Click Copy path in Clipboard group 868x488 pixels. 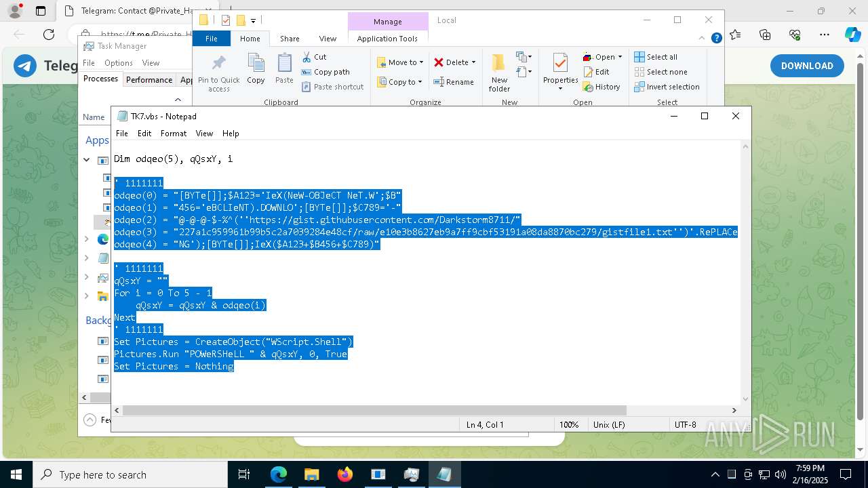click(325, 72)
